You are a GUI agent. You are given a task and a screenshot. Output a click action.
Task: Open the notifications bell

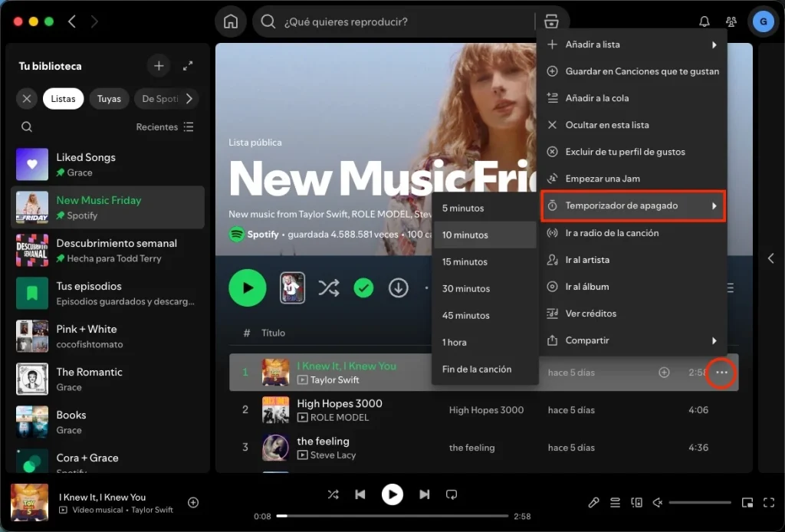point(704,21)
